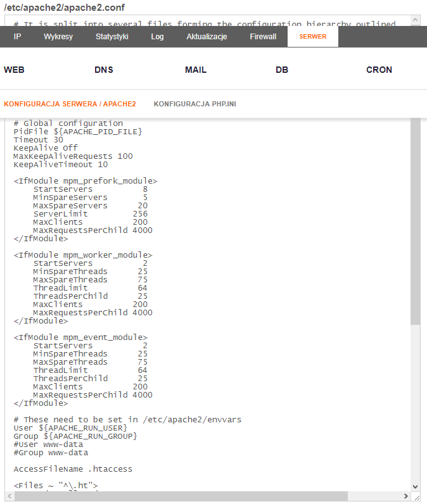
Task: Select the Log tab
Action: (x=157, y=37)
